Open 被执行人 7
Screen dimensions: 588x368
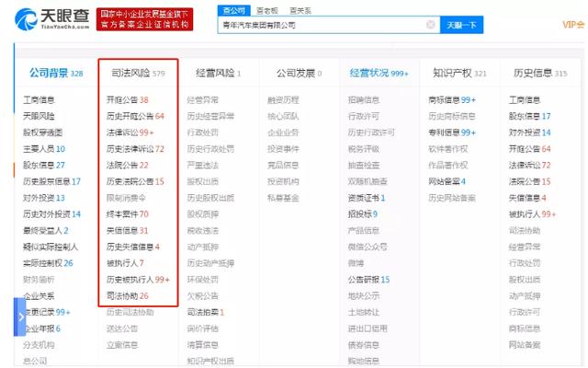[125, 263]
